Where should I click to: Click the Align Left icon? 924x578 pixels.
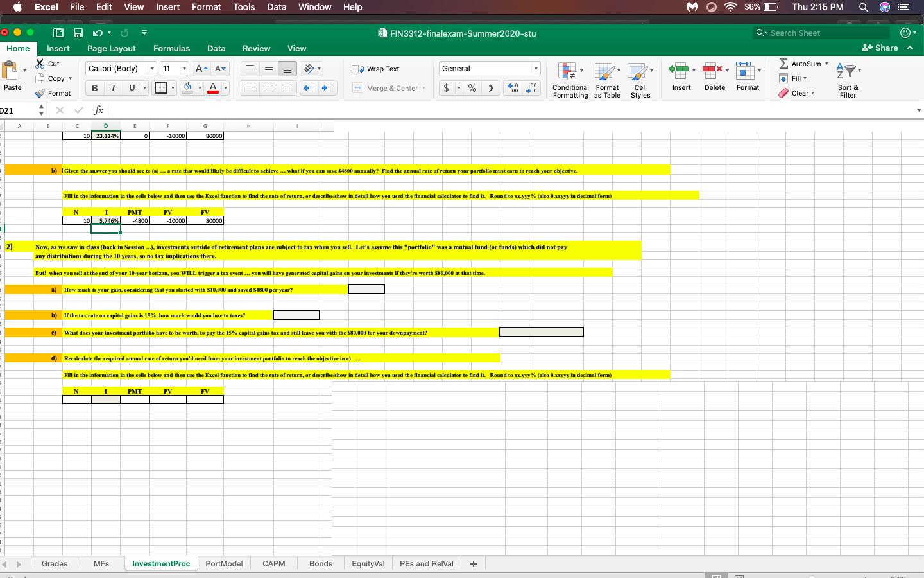(250, 88)
